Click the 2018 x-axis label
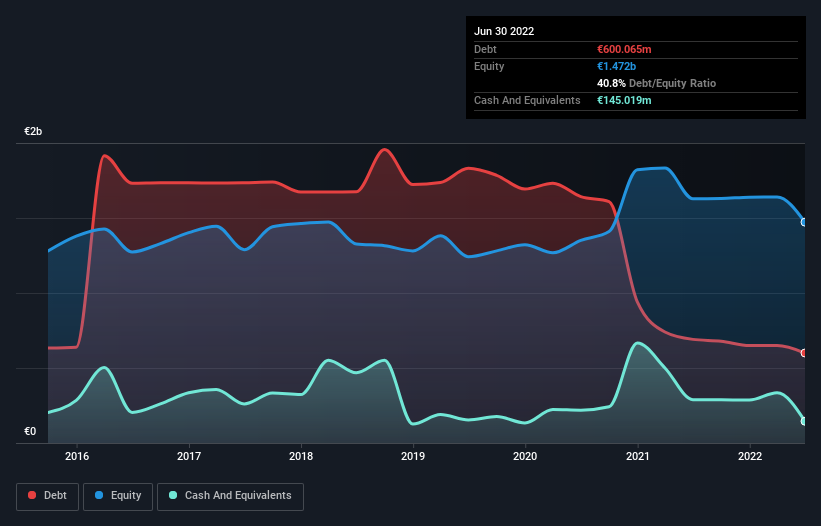This screenshot has width=821, height=526. click(301, 456)
